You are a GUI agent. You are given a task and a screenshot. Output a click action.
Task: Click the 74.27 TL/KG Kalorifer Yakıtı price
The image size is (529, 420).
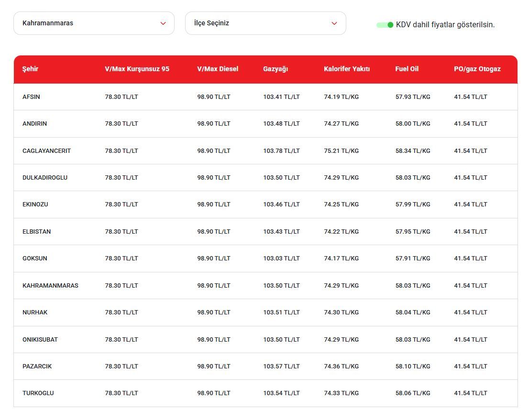pyautogui.click(x=342, y=124)
